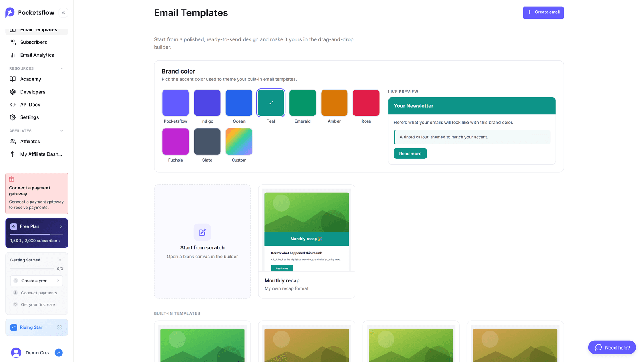The width and height of the screenshot is (644, 362).
Task: Click the Affiliates people icon
Action: [13, 142]
